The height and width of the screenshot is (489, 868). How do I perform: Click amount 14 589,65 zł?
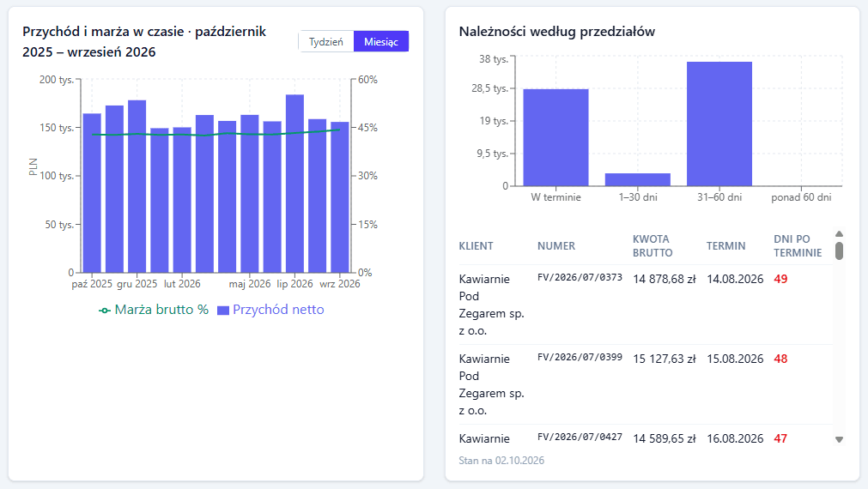click(665, 438)
